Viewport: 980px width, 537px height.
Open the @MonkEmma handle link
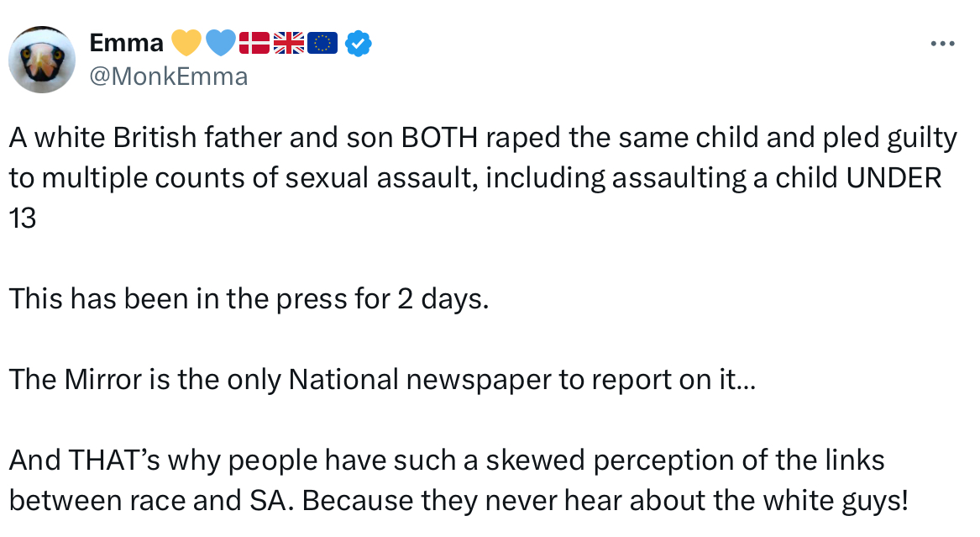click(x=167, y=76)
